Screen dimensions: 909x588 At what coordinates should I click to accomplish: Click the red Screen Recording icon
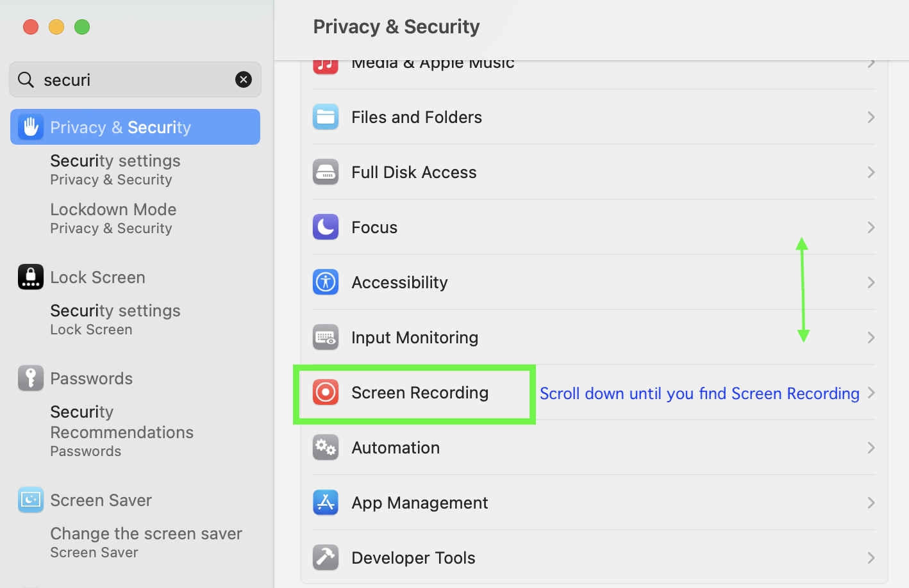click(x=326, y=393)
